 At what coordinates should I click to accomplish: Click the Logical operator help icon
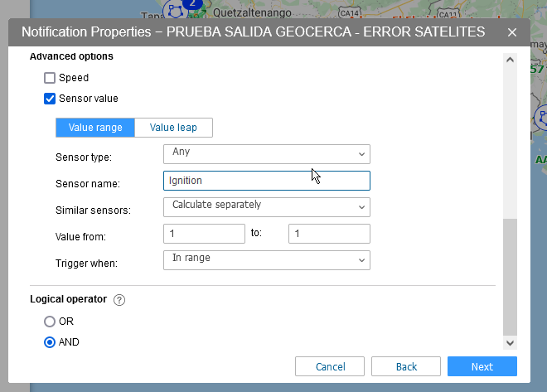point(119,300)
